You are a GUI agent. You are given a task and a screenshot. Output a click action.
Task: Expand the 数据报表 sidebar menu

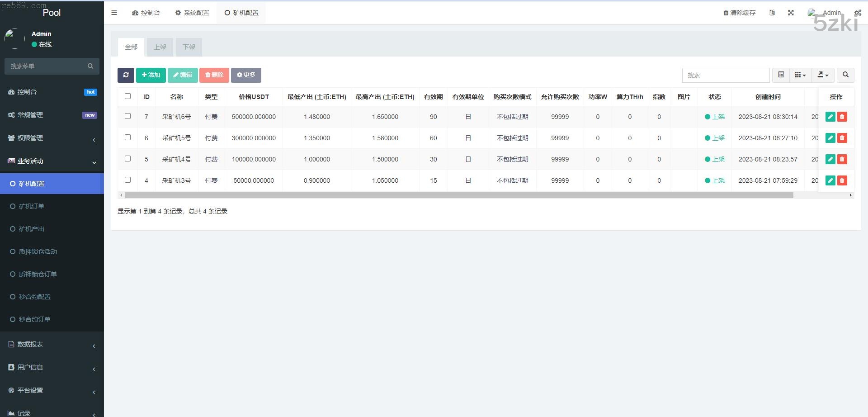52,345
